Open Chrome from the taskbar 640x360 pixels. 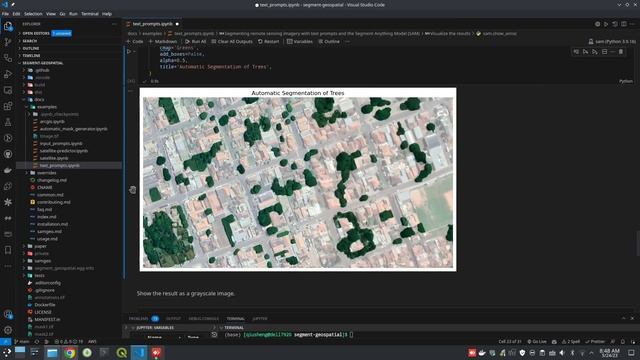(70, 353)
